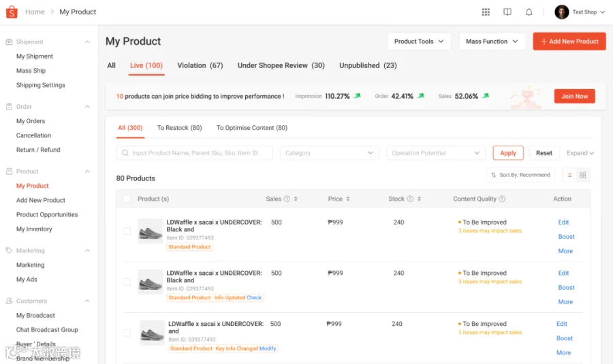Image resolution: width=613 pixels, height=364 pixels.
Task: Switch to the Live (100) tab
Action: click(146, 65)
